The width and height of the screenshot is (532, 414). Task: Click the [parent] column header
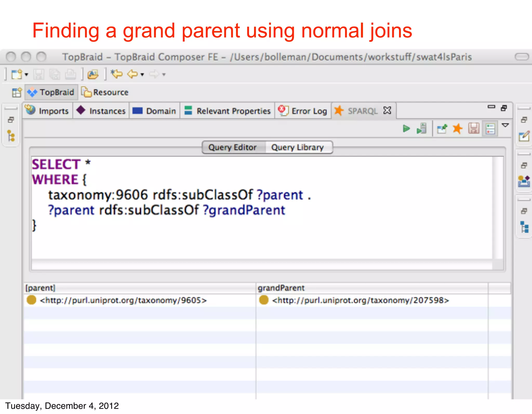click(139, 288)
